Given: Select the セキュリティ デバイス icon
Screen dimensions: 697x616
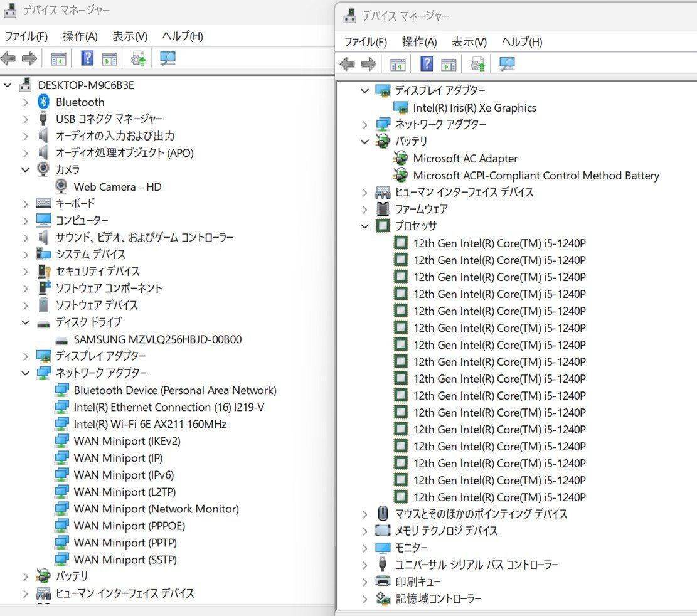Looking at the screenshot, I should click(44, 271).
